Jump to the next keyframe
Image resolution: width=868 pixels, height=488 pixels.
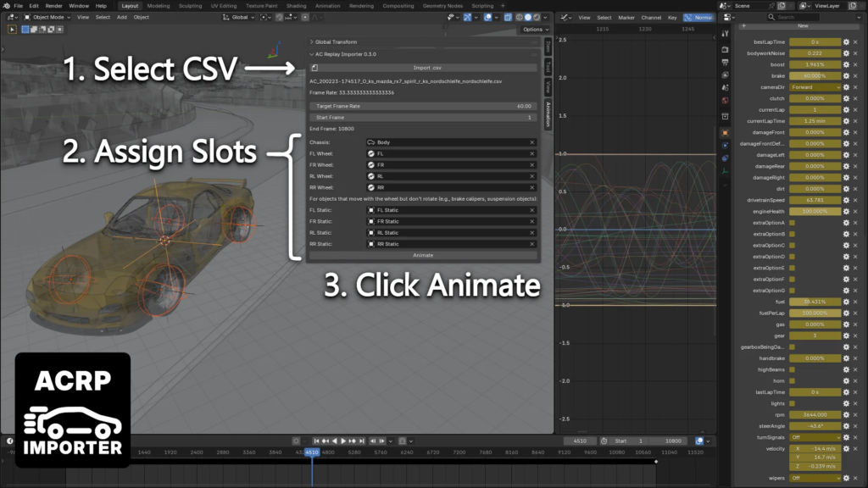click(352, 441)
